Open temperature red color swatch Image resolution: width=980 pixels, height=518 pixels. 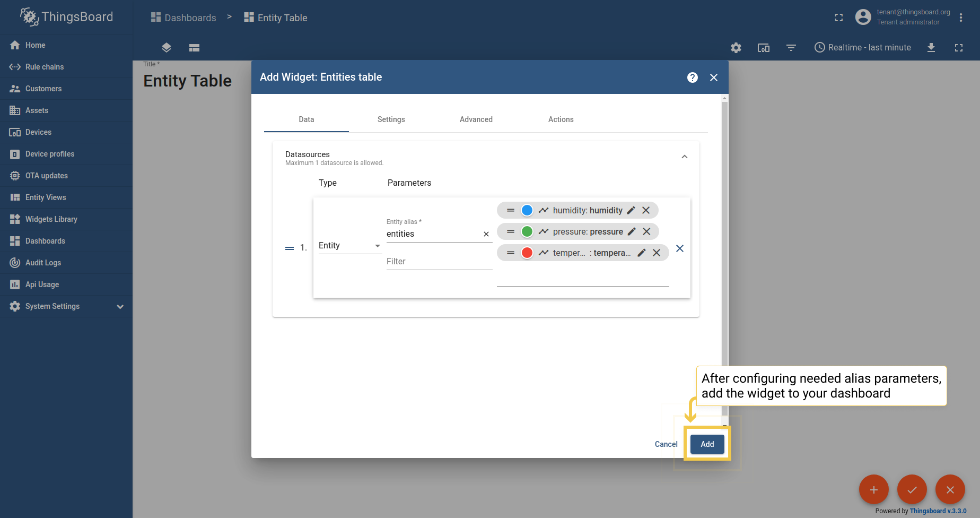[527, 253]
